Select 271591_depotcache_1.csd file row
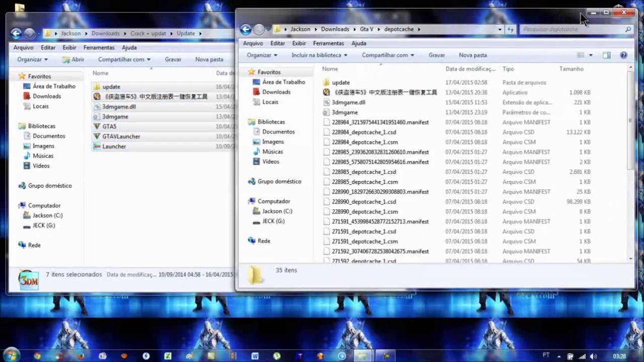 click(457, 232)
